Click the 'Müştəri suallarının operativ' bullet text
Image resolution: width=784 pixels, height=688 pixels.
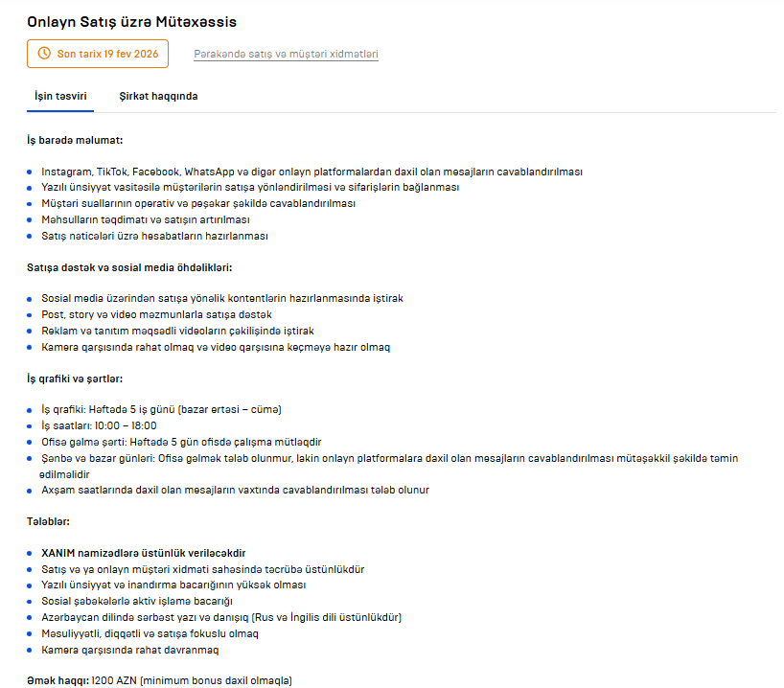(198, 203)
